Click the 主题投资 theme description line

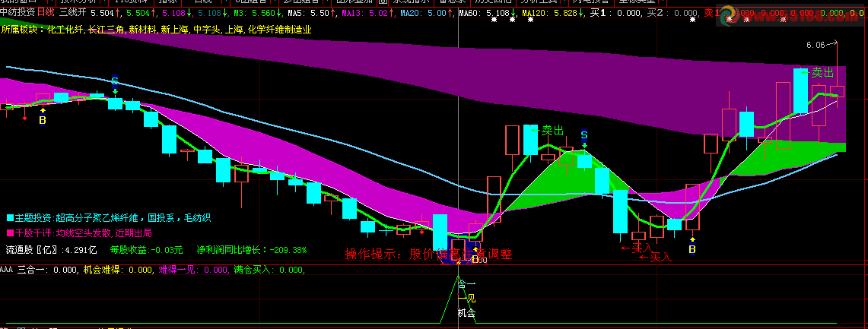109,218
